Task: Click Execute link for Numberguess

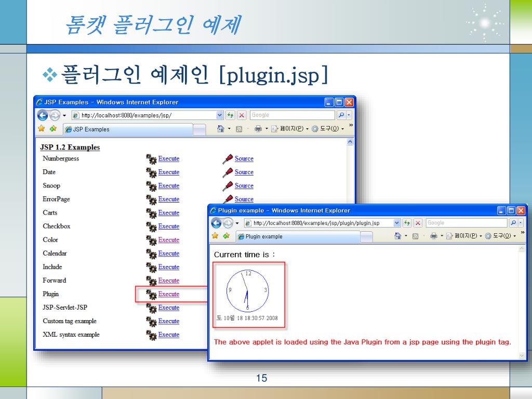Action: (x=169, y=158)
